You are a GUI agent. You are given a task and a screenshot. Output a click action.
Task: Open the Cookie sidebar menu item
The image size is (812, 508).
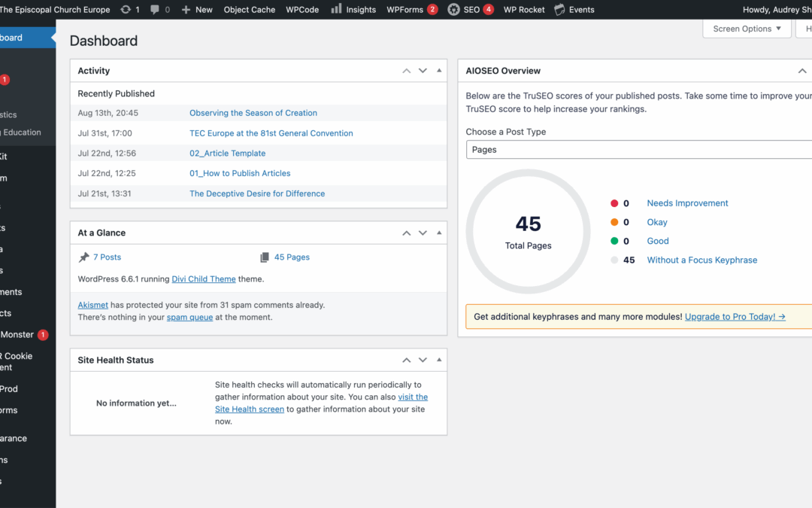click(17, 362)
